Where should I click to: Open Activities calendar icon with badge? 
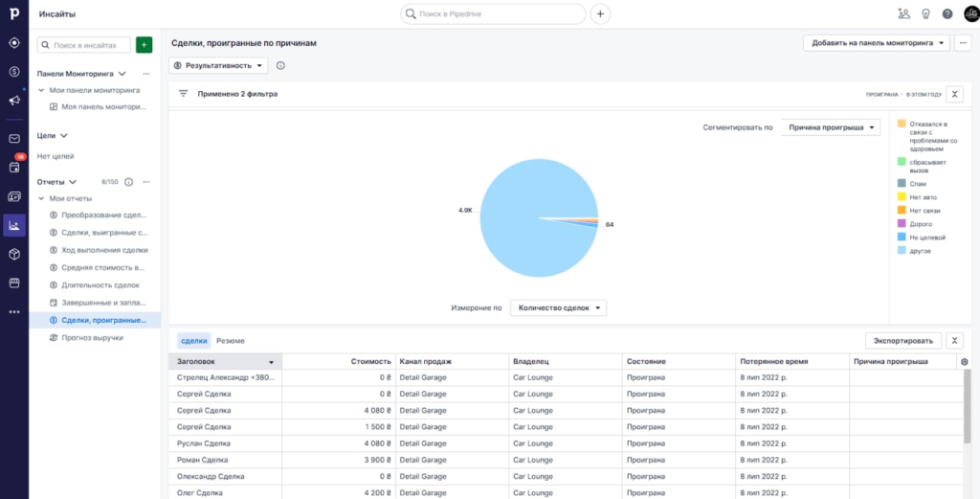13,167
